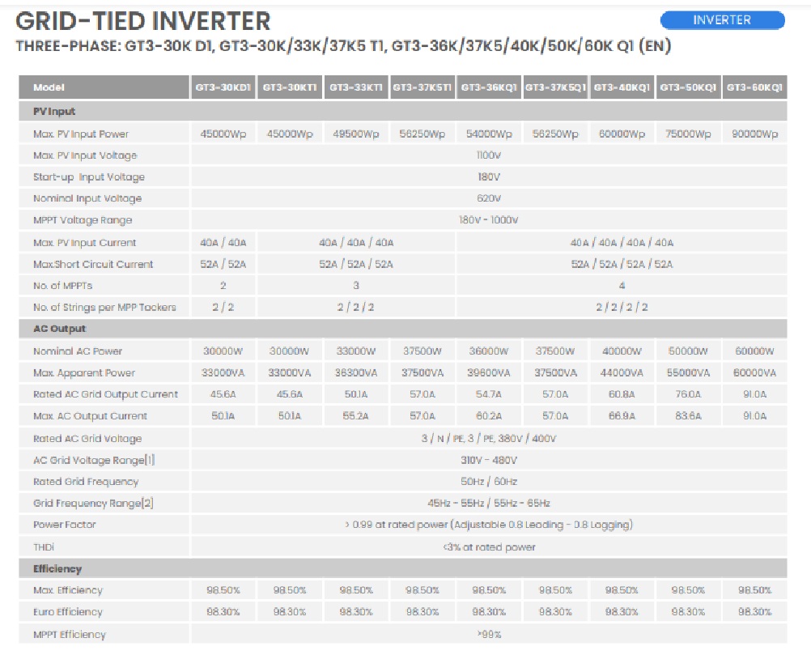
Task: Select the "Max. AC Output Current" row label
Action: coord(90,416)
